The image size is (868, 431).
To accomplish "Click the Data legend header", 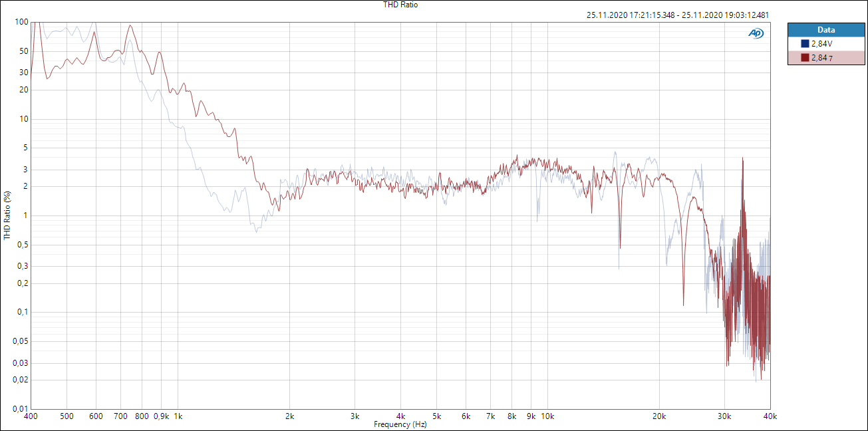I will point(826,30).
